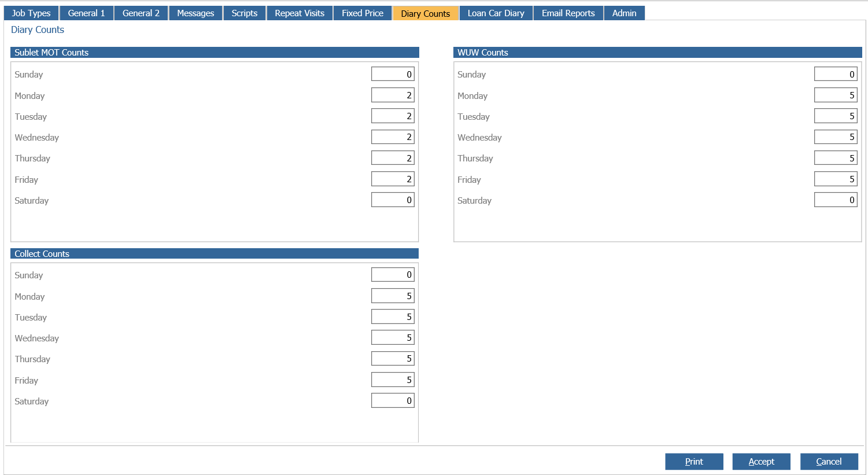Go to the Messages tab
868x475 pixels.
point(195,13)
